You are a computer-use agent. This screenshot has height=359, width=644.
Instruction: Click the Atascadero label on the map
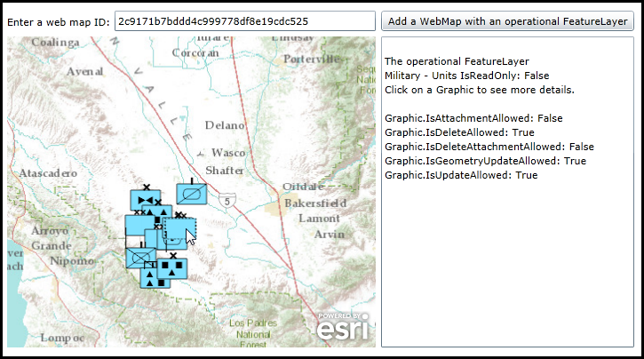[48, 173]
